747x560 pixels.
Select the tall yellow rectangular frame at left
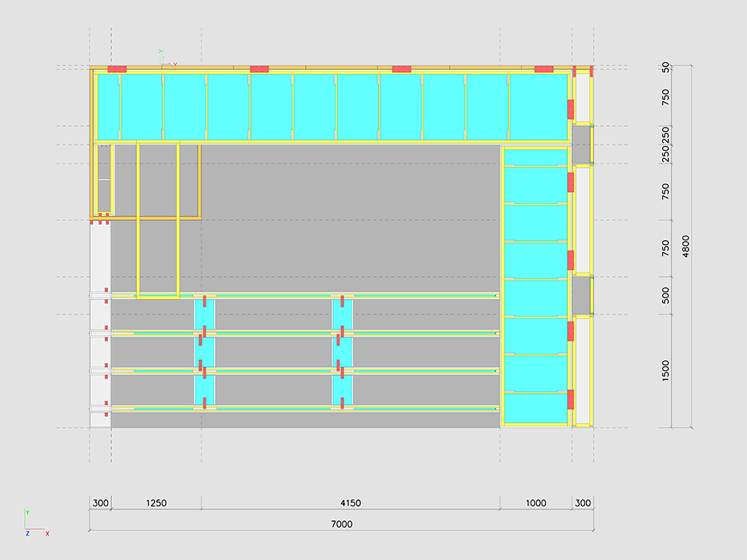tap(158, 219)
